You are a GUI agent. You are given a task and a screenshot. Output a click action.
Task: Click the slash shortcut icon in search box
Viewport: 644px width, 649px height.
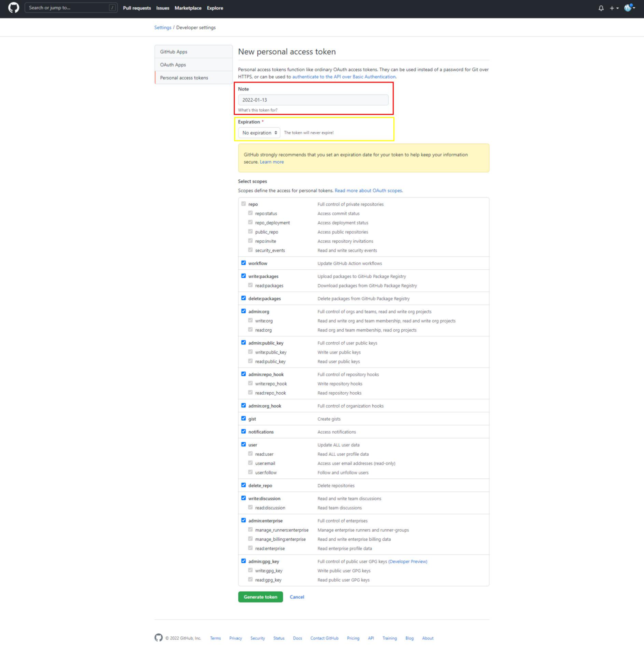[x=112, y=8]
